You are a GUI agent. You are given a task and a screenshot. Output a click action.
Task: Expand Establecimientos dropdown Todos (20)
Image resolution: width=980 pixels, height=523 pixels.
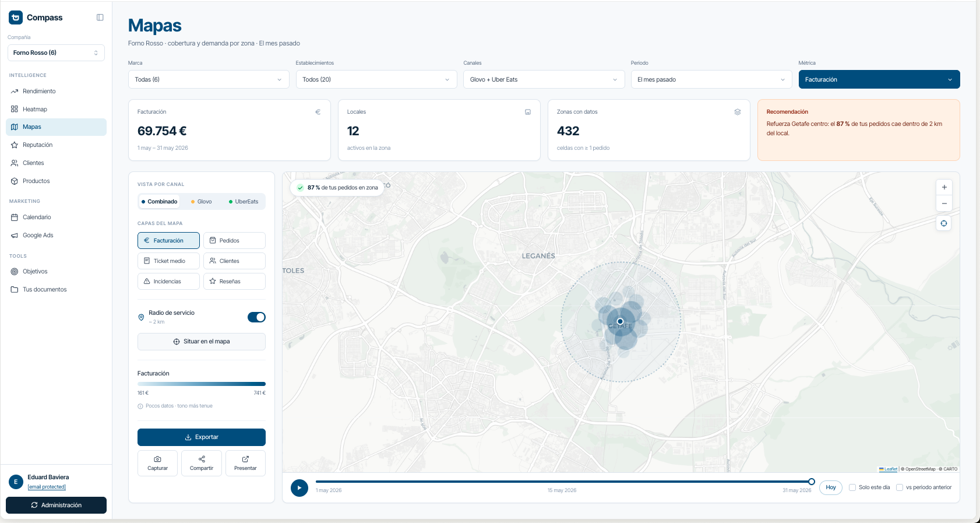click(x=376, y=79)
